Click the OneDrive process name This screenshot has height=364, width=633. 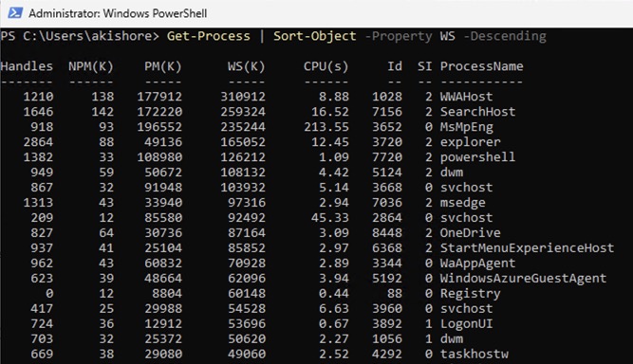(471, 233)
